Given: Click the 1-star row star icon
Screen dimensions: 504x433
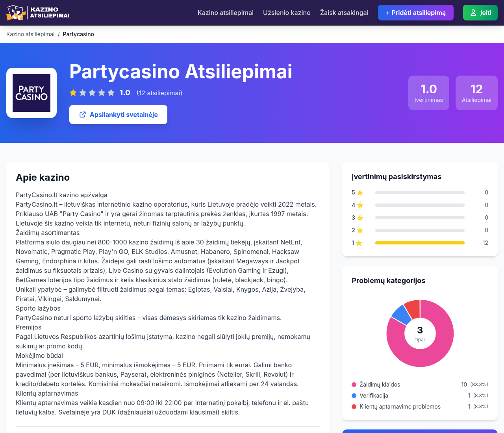Looking at the screenshot, I should pyautogui.click(x=359, y=243).
